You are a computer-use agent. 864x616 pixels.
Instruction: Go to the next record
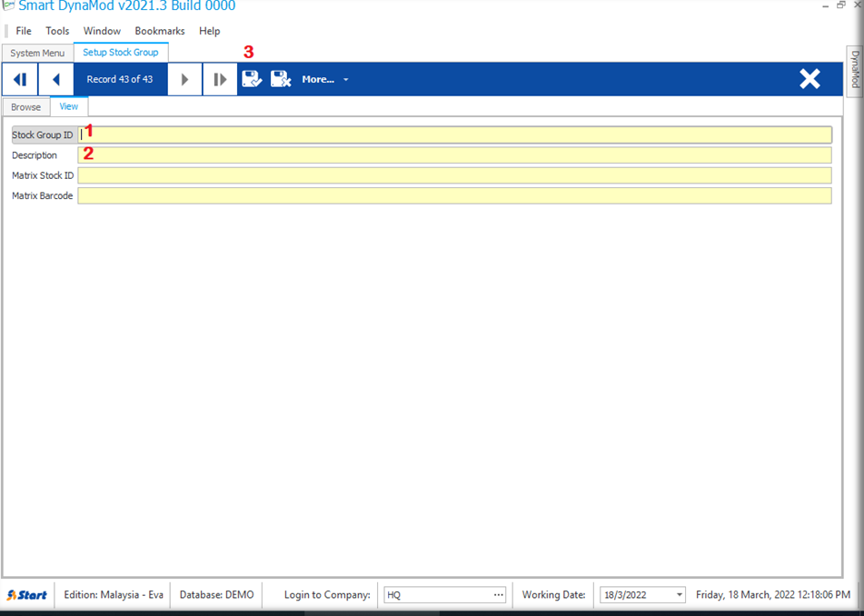tap(184, 80)
